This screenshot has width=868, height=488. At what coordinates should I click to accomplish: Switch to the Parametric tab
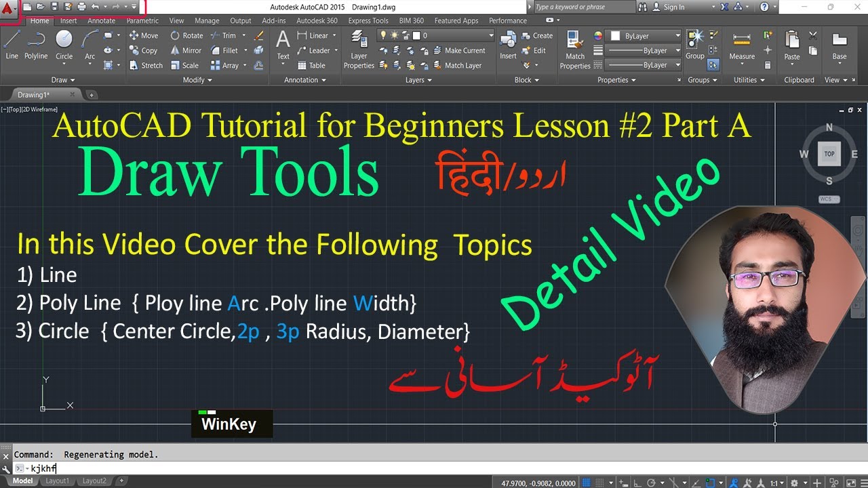click(x=142, y=21)
